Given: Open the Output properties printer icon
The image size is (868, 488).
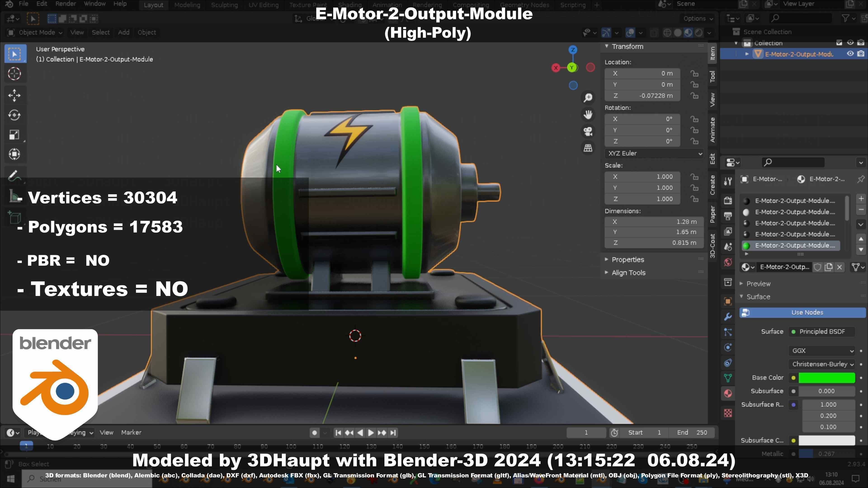Looking at the screenshot, I should pyautogui.click(x=728, y=216).
